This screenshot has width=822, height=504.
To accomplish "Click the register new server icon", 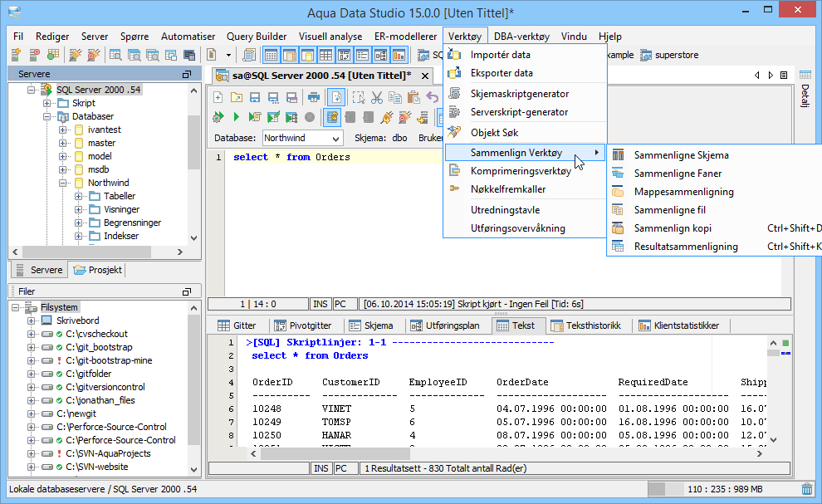I will (x=16, y=55).
